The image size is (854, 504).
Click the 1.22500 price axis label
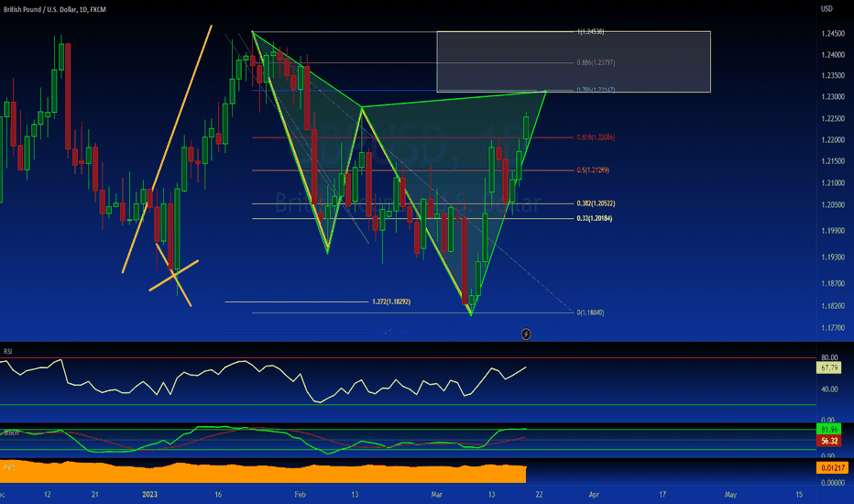(833, 119)
